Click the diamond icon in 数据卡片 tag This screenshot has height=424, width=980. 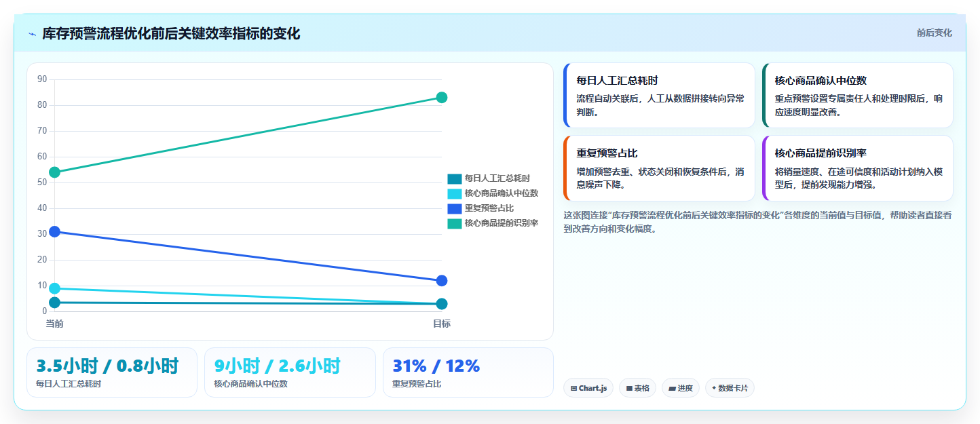point(714,388)
